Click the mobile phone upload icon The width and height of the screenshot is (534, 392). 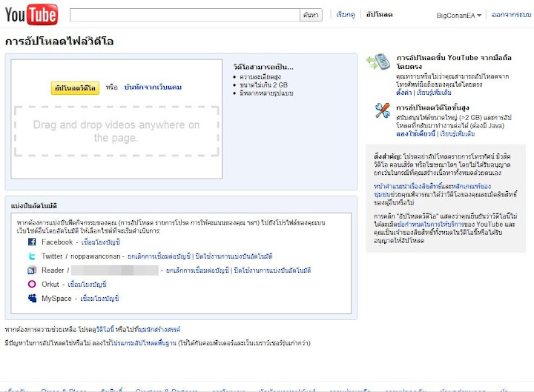coord(378,62)
